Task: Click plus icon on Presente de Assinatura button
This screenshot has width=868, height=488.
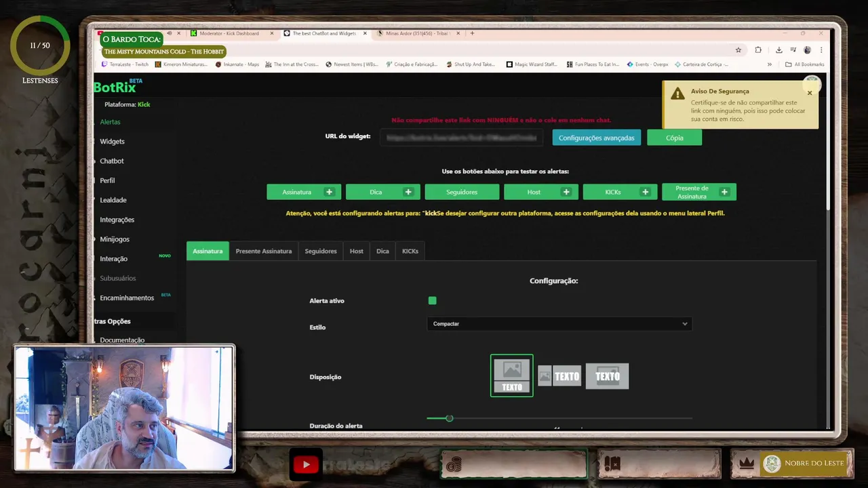Action: click(x=724, y=192)
